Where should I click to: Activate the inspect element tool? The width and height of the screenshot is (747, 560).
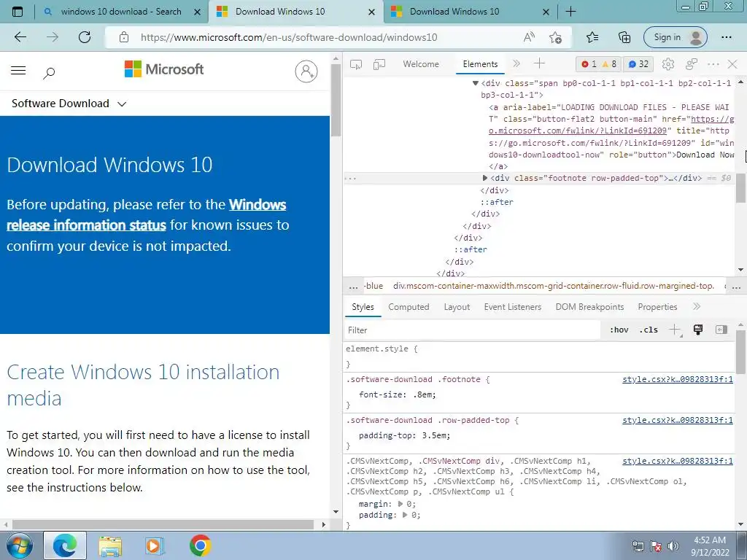click(x=356, y=64)
